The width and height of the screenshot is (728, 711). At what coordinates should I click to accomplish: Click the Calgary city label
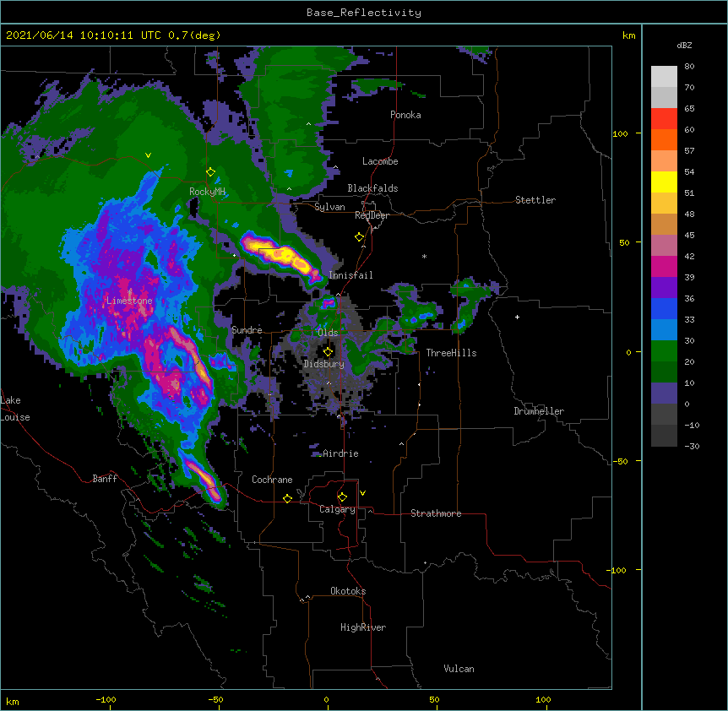coord(337,509)
